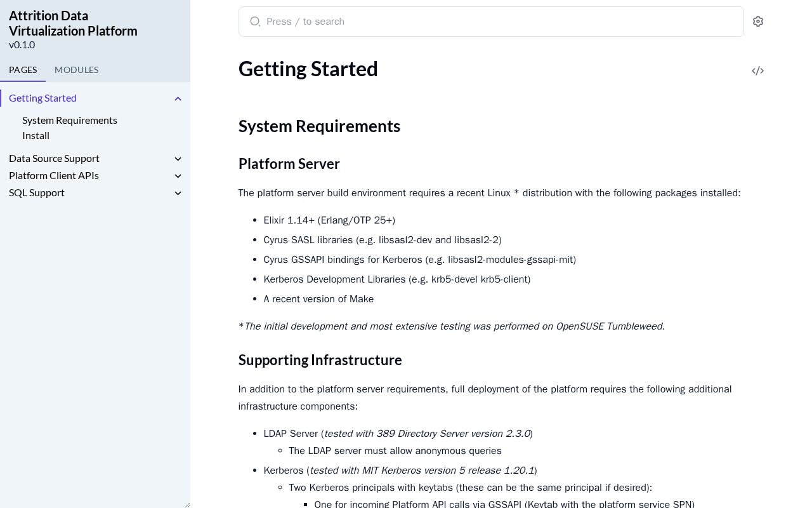Open the settings gear icon

click(758, 22)
